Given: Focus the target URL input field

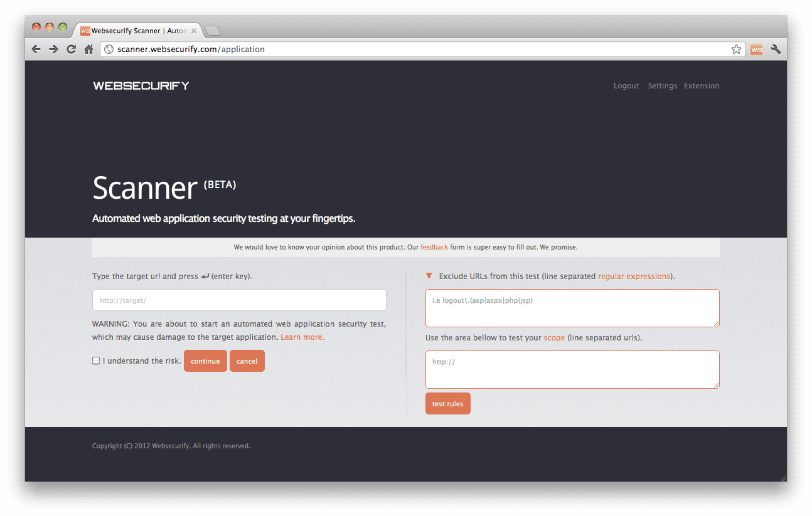Looking at the screenshot, I should tap(239, 300).
